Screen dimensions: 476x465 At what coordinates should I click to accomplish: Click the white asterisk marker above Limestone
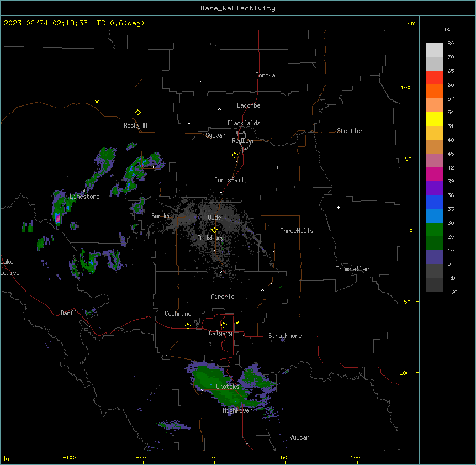84,191
